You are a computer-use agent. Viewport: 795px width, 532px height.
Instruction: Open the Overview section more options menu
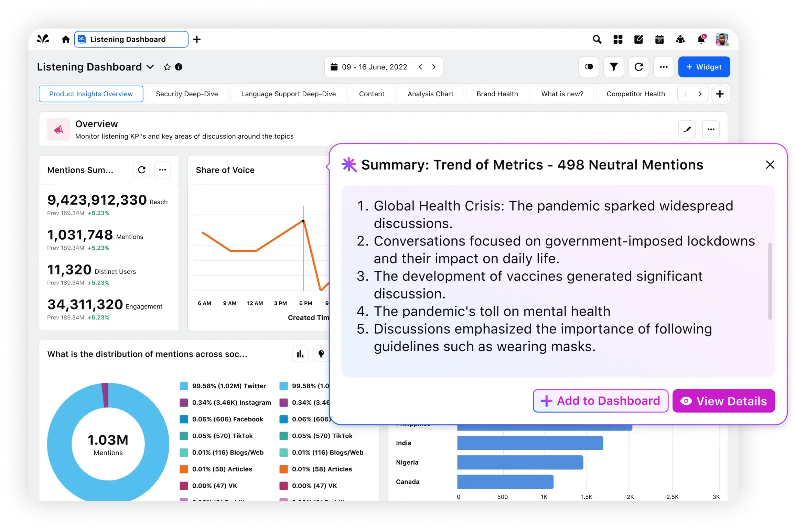[711, 129]
